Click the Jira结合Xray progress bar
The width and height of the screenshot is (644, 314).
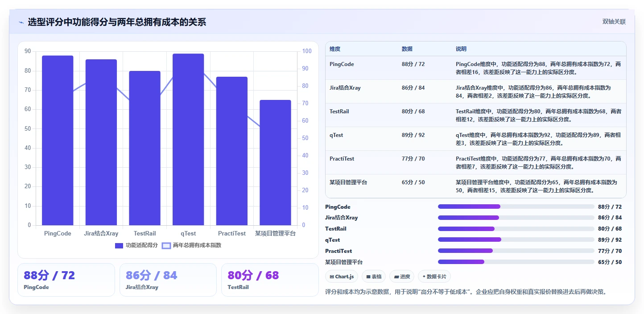coord(516,218)
